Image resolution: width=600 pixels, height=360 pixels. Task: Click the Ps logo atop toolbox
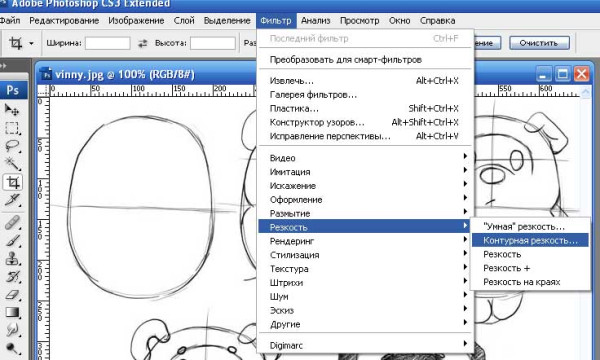click(x=13, y=90)
